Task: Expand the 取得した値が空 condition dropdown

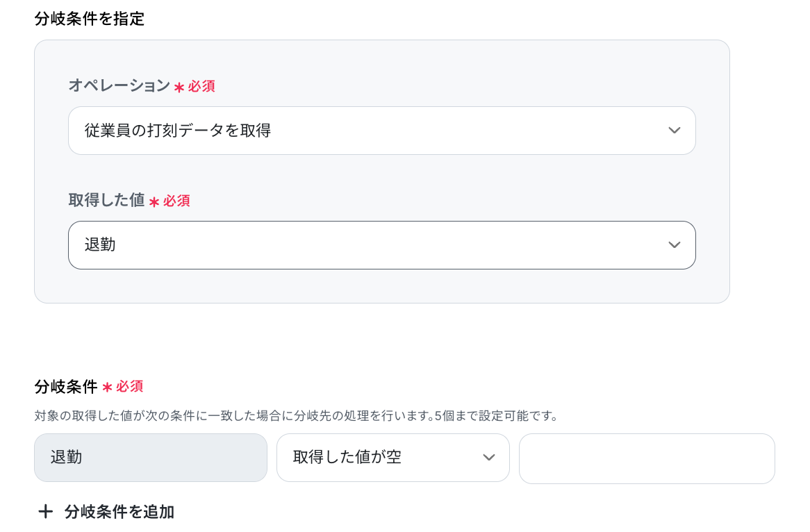Action: 393,458
